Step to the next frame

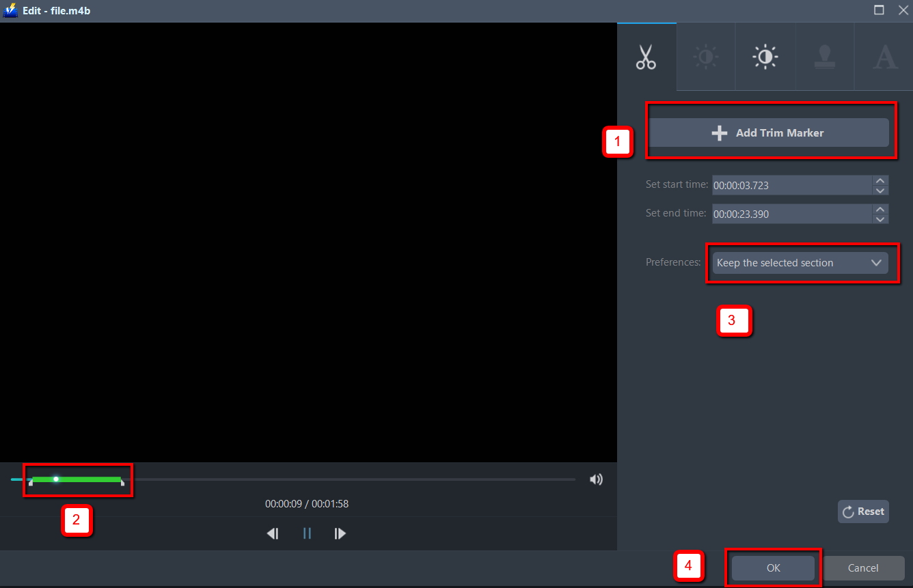tap(340, 533)
